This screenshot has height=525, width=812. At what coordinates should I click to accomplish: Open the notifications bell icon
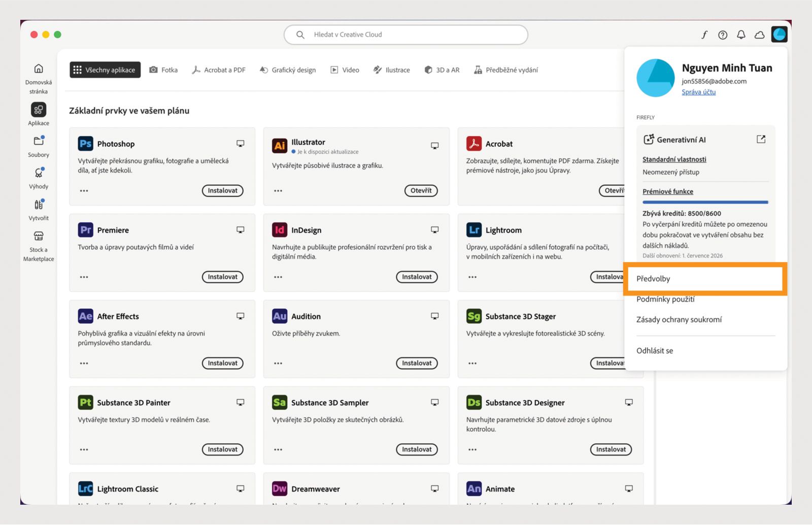click(x=741, y=35)
